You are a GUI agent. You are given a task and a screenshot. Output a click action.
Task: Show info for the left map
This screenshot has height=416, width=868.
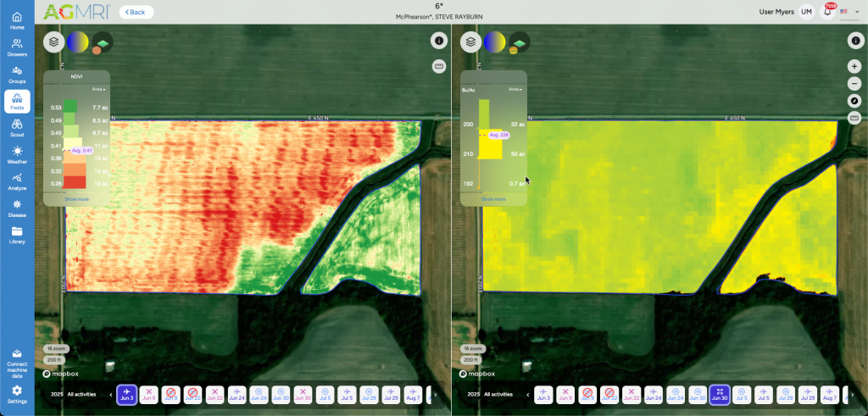(x=438, y=41)
